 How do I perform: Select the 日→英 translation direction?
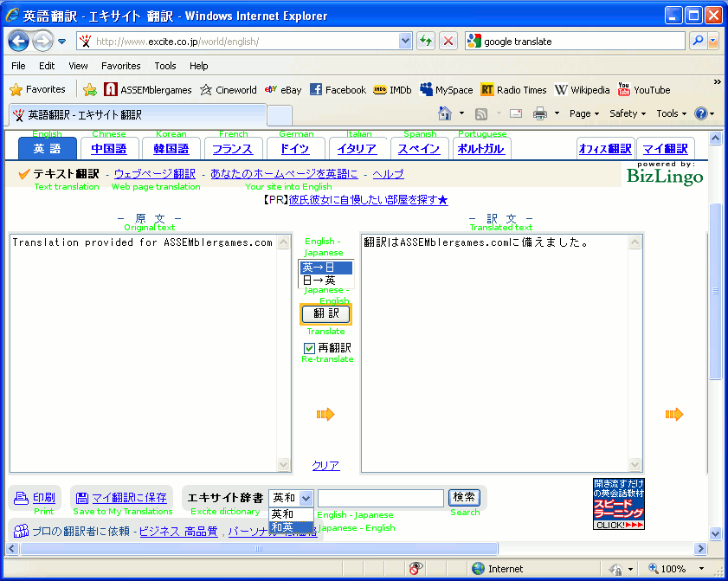pyautogui.click(x=325, y=281)
